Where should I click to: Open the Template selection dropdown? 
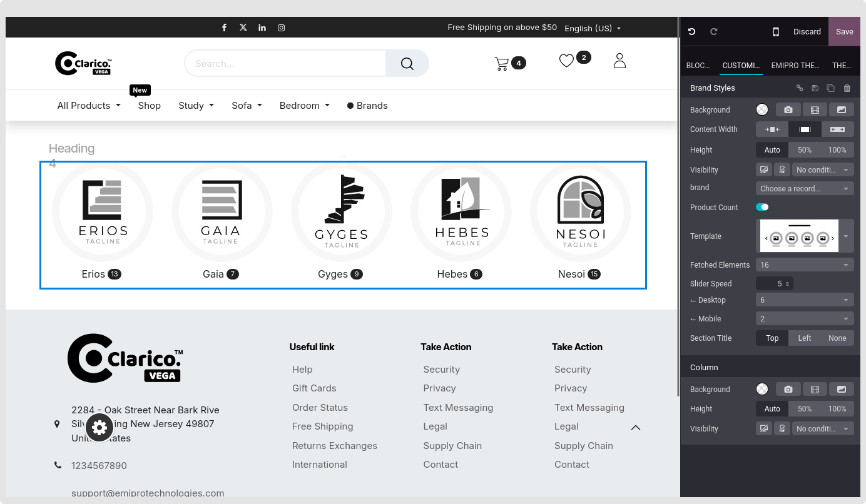[x=805, y=236]
